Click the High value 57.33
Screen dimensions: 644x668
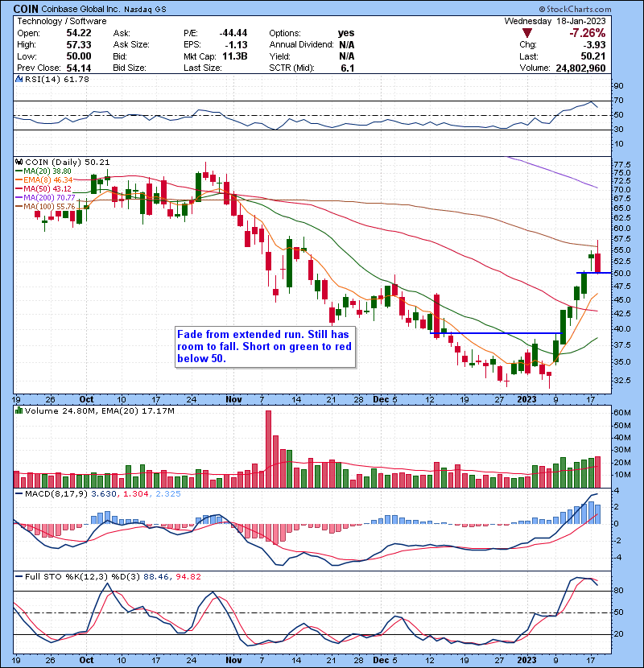pyautogui.click(x=79, y=45)
